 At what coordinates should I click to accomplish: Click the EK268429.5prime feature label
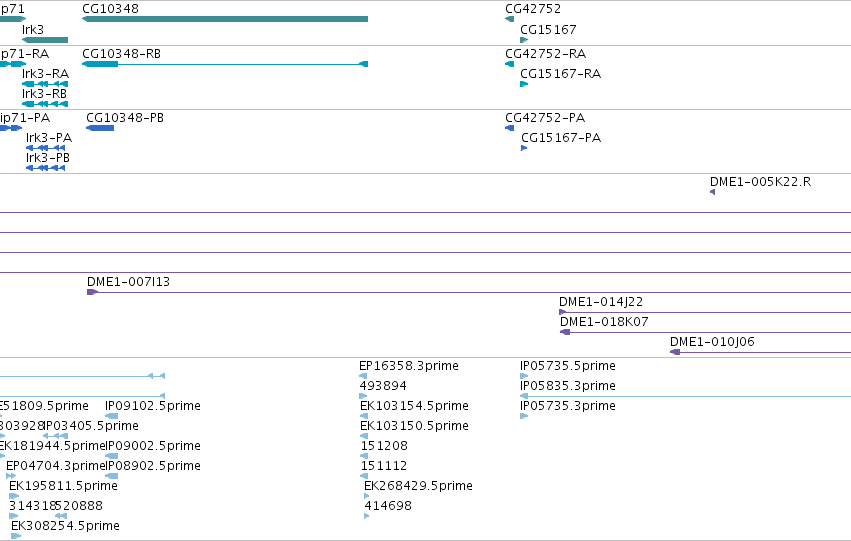[418, 486]
